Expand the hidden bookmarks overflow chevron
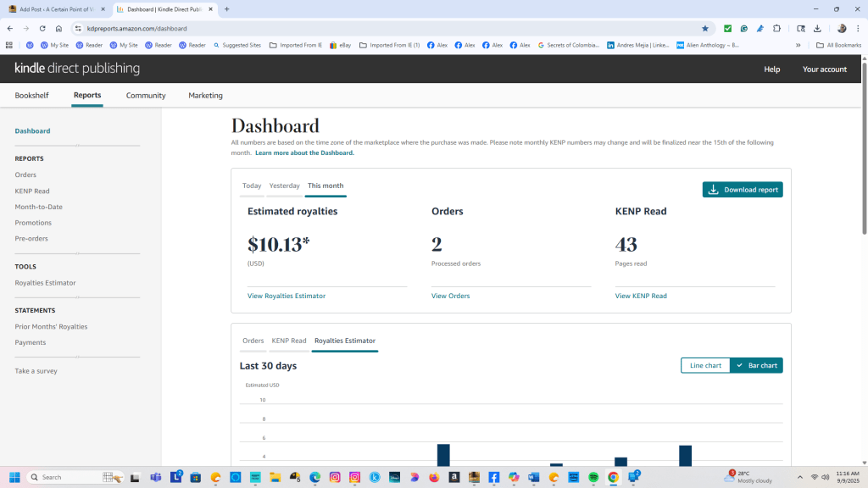 [798, 45]
